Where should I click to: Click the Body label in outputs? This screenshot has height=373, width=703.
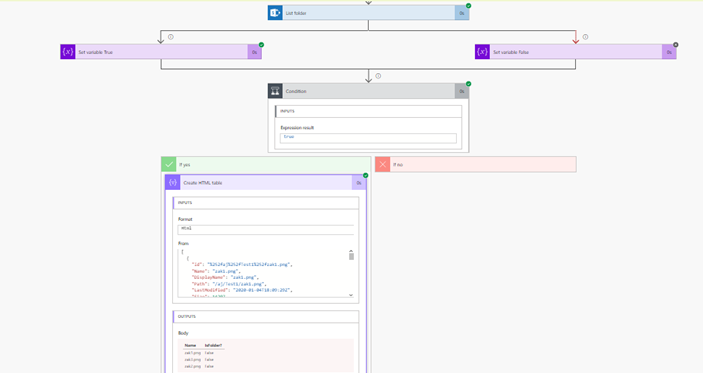(x=183, y=333)
